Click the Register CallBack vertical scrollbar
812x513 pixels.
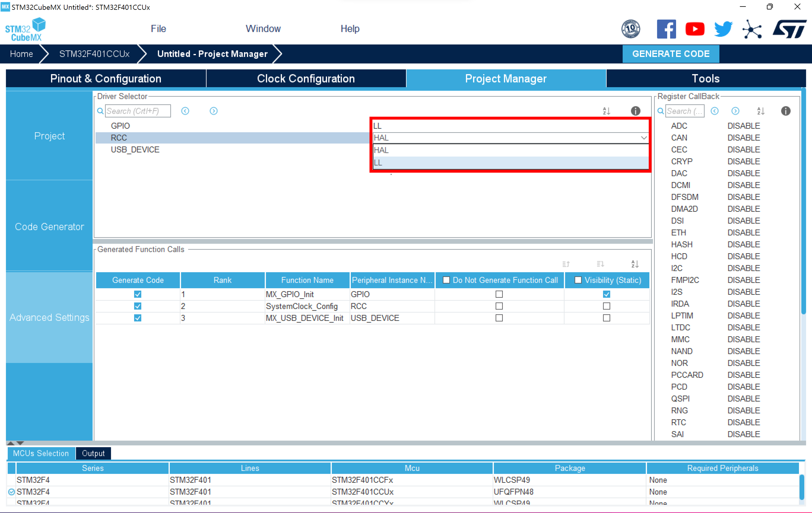click(803, 201)
